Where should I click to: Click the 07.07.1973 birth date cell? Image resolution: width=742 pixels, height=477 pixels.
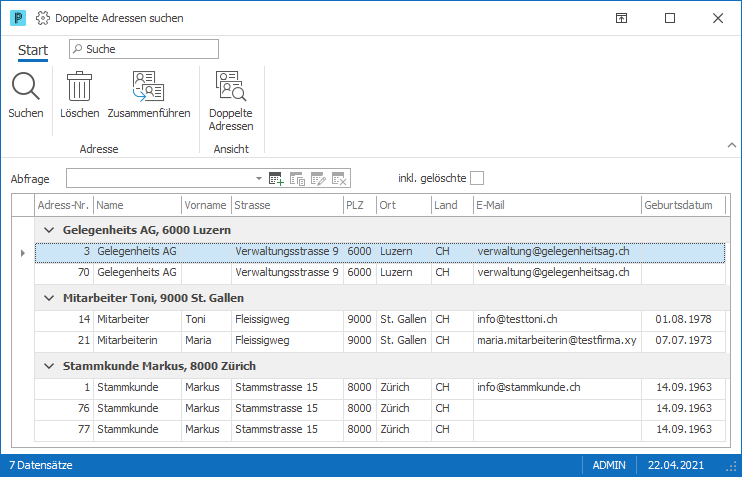683,340
